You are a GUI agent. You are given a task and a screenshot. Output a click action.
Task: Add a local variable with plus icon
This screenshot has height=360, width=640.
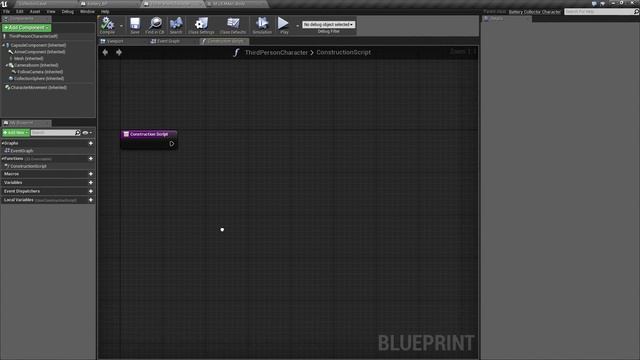click(91, 200)
